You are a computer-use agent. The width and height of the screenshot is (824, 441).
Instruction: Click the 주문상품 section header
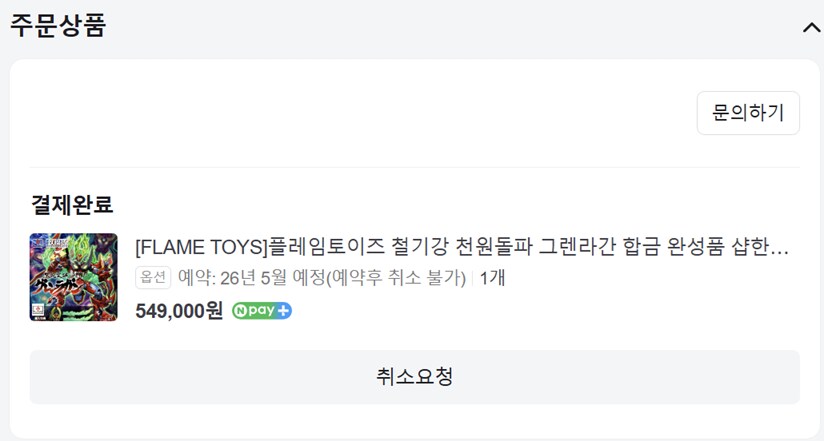58,26
